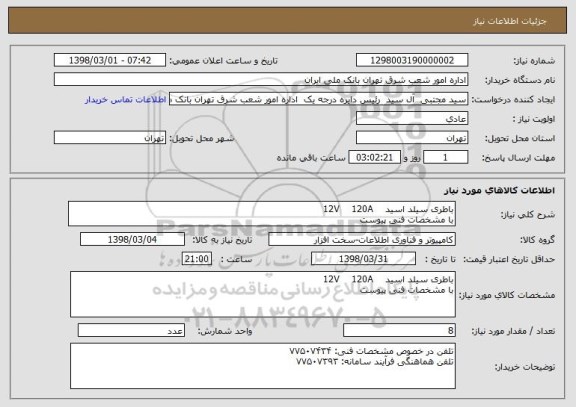Click the public announcement date field 1398/03/01 - 07:42
The height and width of the screenshot is (407, 576).
[110, 60]
